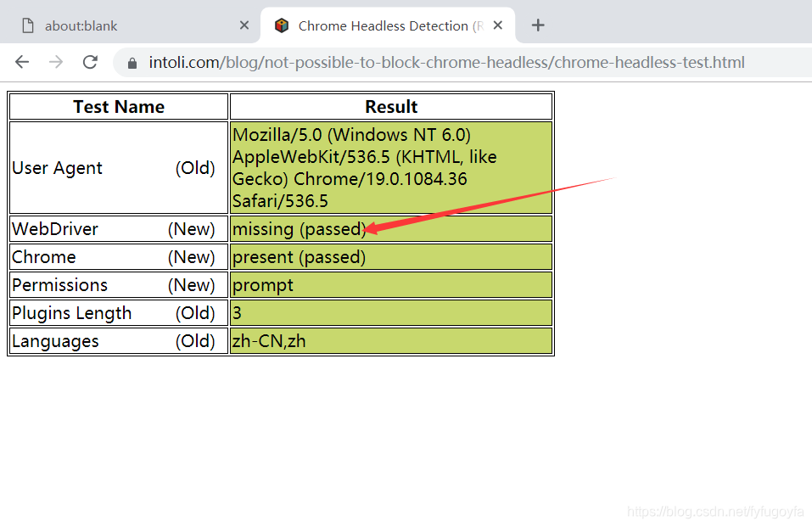Screen dimensions: 812x527
Task: Click the 'Plugins Length' test name cell
Action: click(119, 312)
